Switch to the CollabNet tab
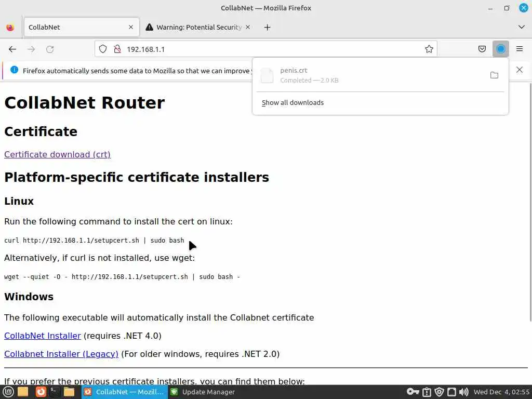 82,27
